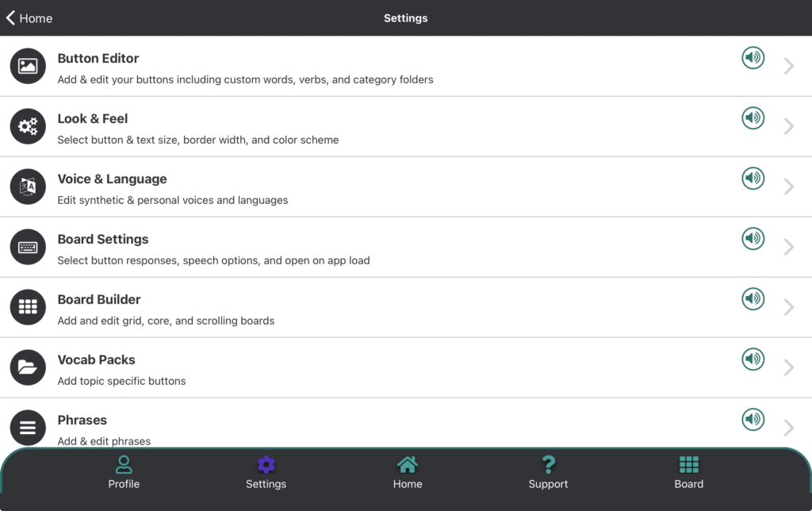The image size is (812, 511).
Task: Switch to the Board tab
Action: tap(688, 473)
